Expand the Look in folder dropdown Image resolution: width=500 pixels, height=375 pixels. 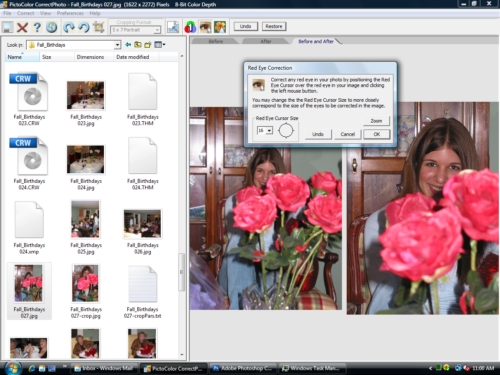[117, 45]
